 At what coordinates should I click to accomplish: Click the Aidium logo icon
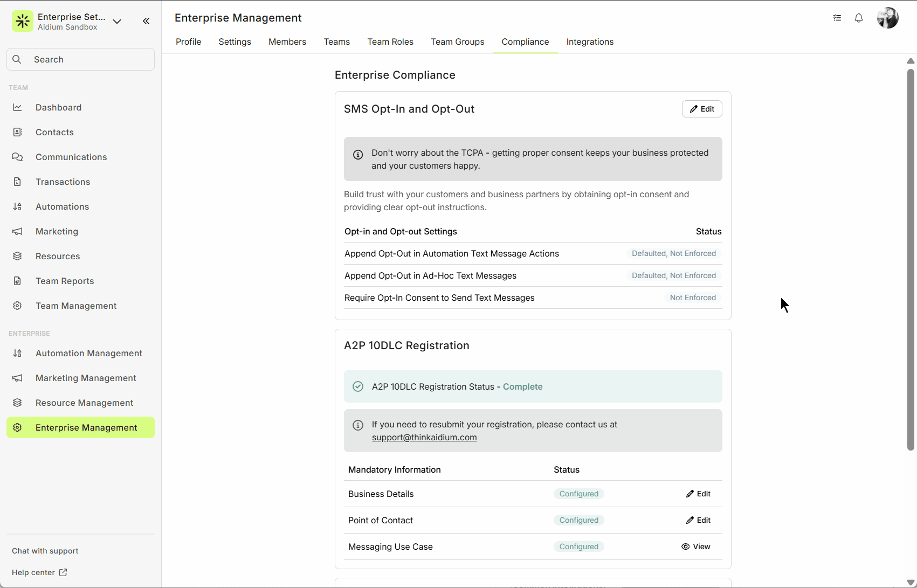(x=23, y=21)
